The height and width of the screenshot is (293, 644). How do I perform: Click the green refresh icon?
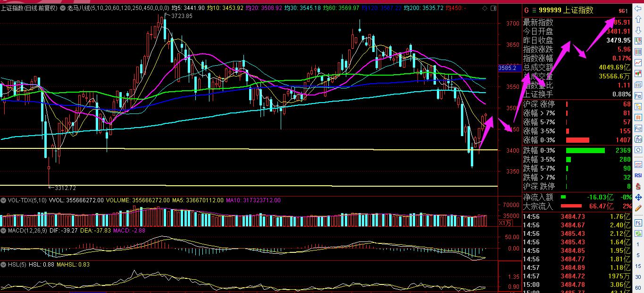tap(638, 233)
